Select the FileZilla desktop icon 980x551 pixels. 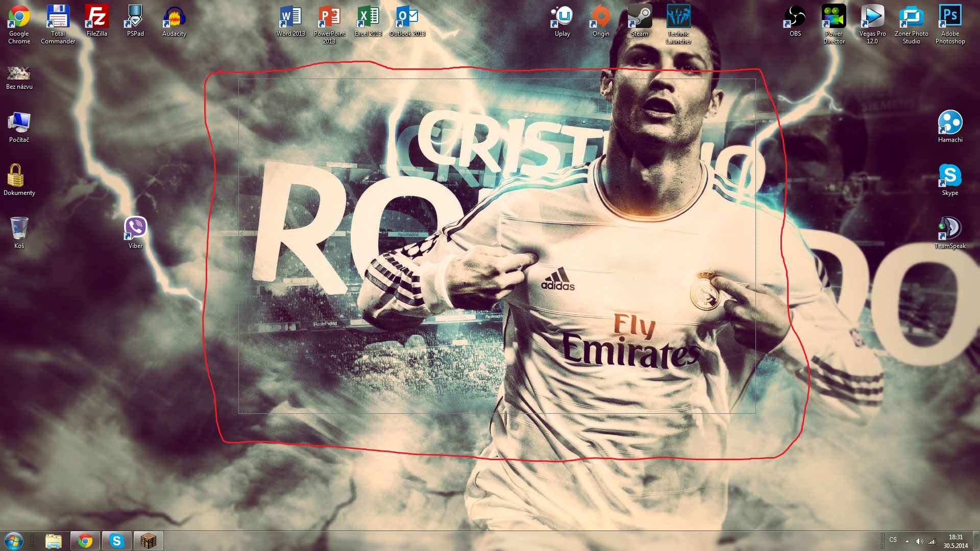96,17
